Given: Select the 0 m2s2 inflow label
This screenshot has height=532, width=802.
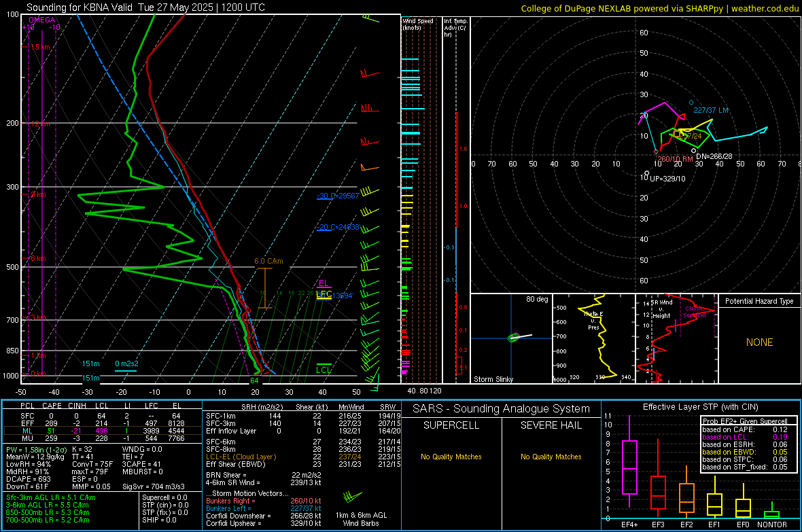Looking at the screenshot, I should coord(126,363).
